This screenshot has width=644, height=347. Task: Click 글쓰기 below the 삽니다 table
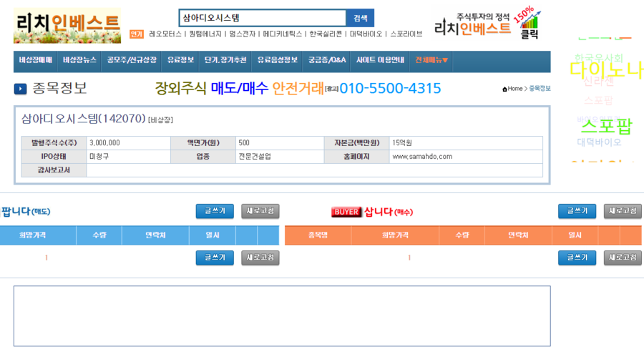click(x=577, y=258)
